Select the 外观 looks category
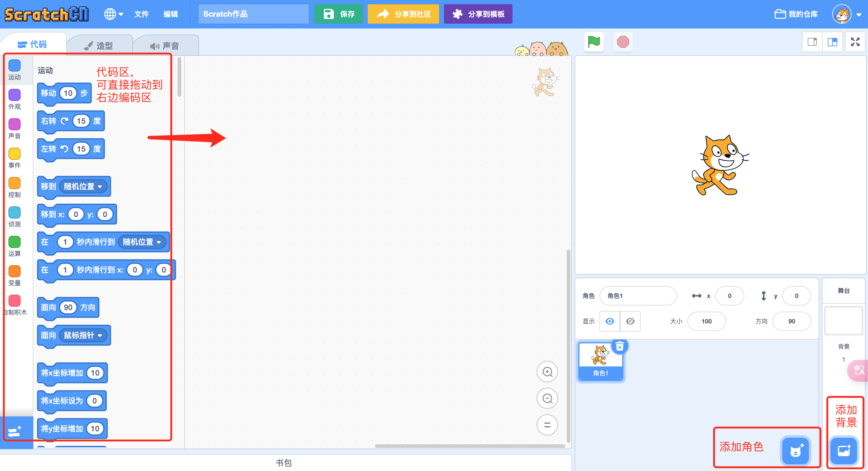This screenshot has width=868, height=471. click(15, 99)
